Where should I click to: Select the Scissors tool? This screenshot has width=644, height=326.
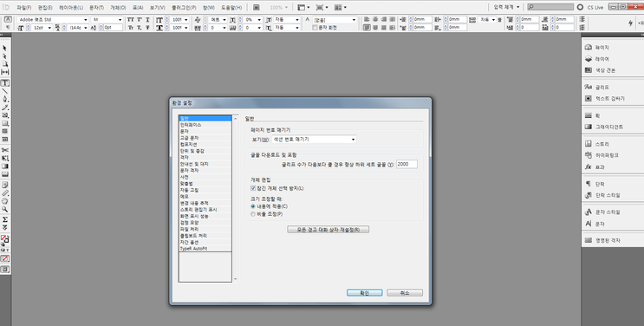click(5, 150)
